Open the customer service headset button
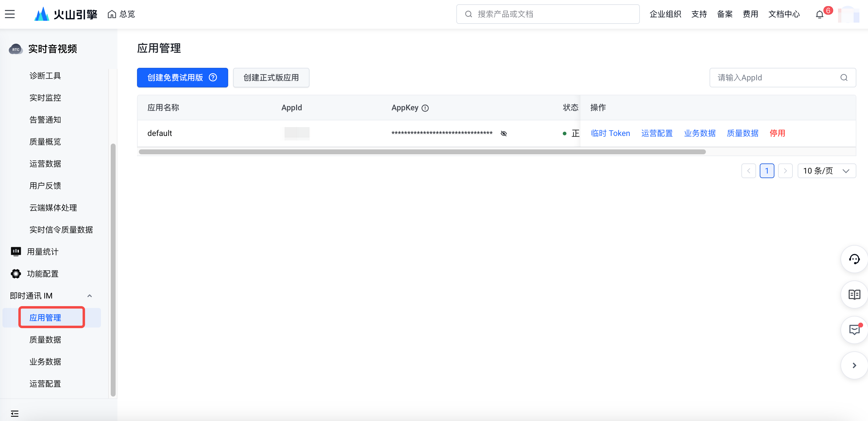The width and height of the screenshot is (868, 421). click(x=854, y=259)
